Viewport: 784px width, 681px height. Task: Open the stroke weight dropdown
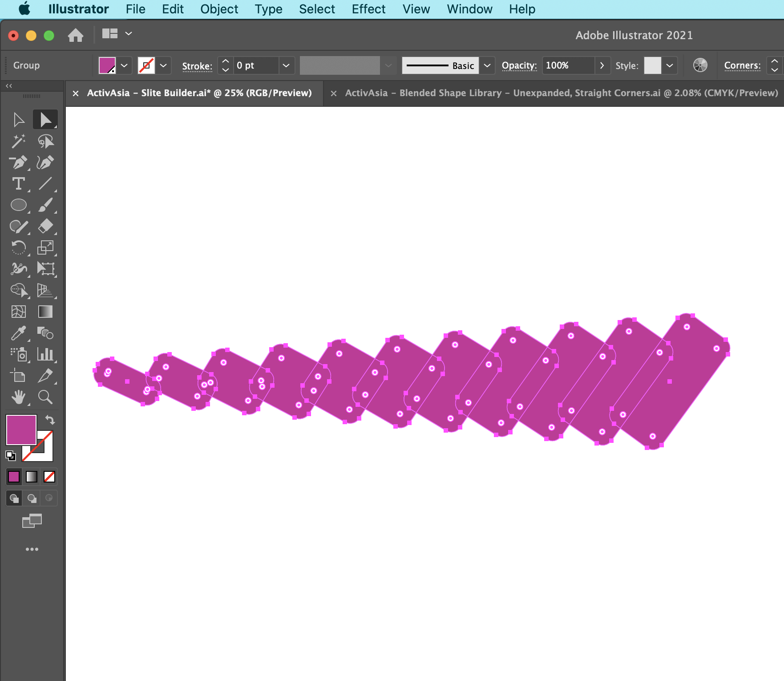(286, 65)
